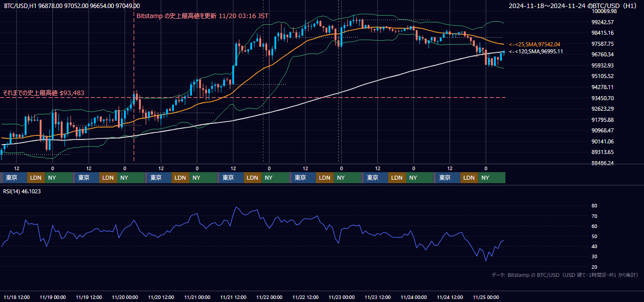
Task: Click the 11/21 12:00 date label
Action: [x=233, y=297]
